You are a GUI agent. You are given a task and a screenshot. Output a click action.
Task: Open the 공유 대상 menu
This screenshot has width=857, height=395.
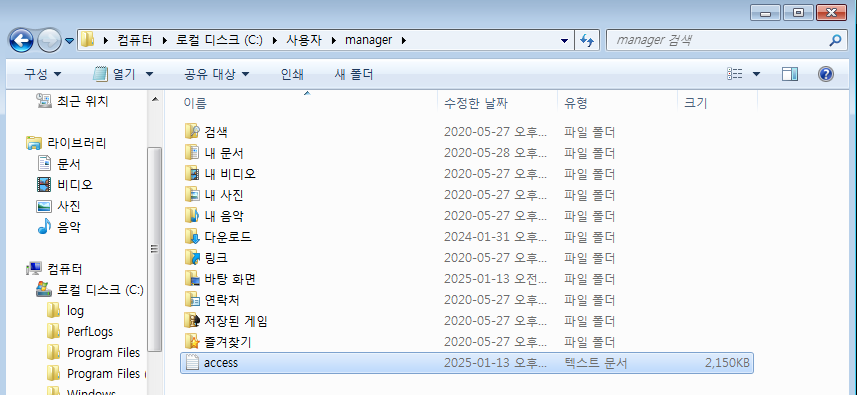pos(217,74)
